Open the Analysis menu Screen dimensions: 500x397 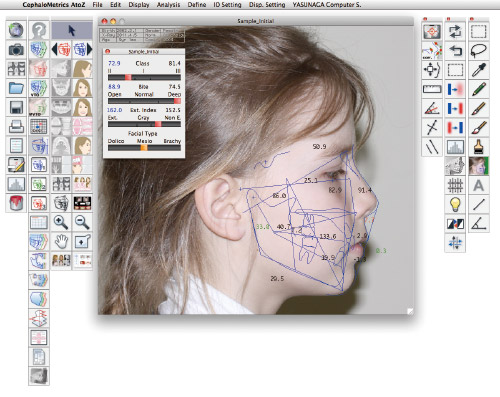tap(168, 5)
